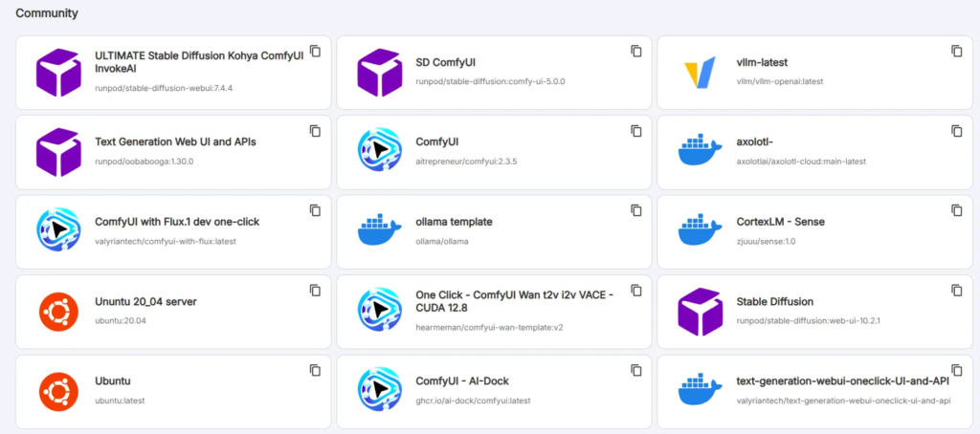
Task: Click the Community section heading
Action: pos(47,14)
